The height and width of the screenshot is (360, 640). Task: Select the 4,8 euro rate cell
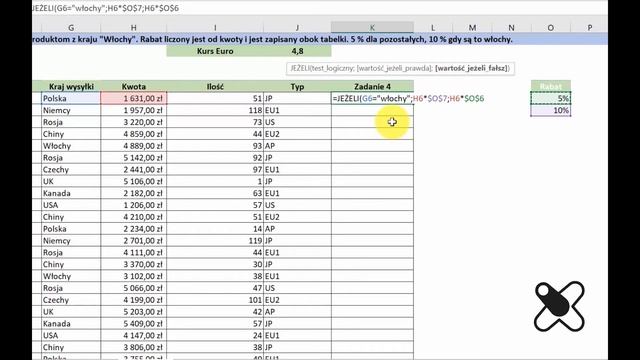coord(298,51)
